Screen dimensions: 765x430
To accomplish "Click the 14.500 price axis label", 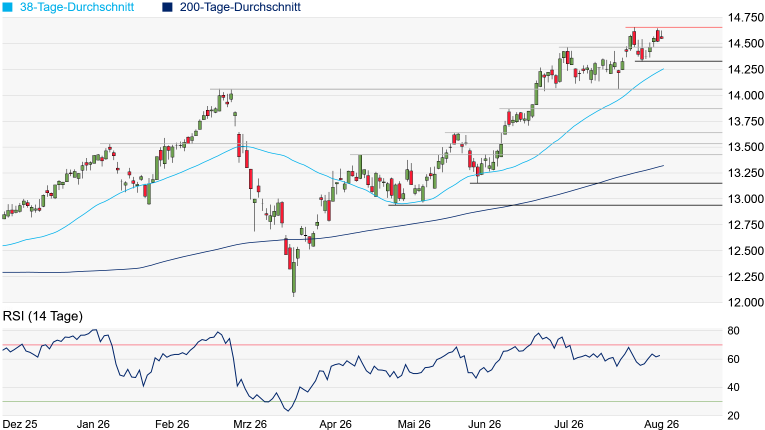I will [745, 43].
